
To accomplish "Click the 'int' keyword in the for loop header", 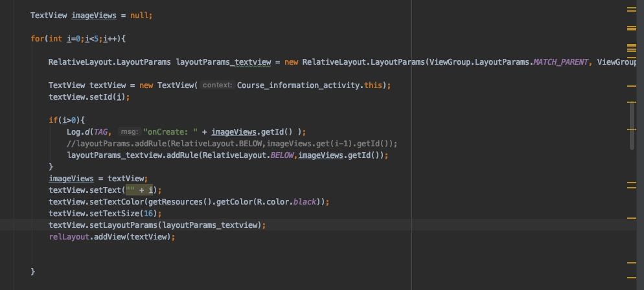I will pyautogui.click(x=56, y=39).
